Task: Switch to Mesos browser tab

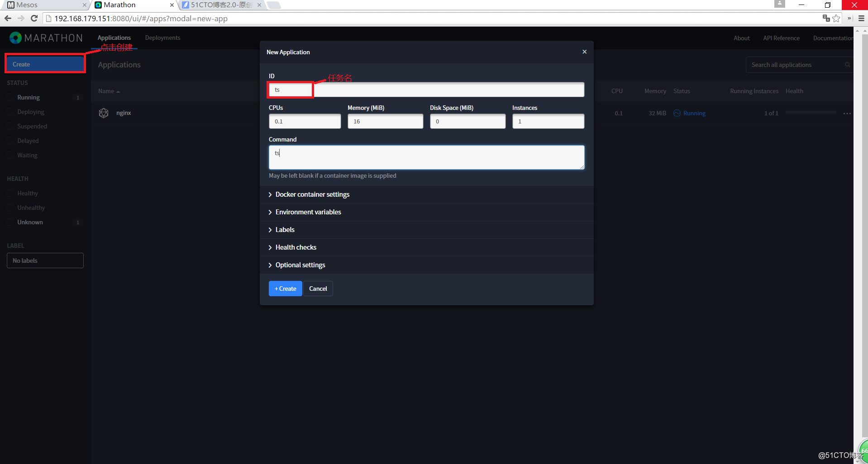Action: [x=45, y=5]
